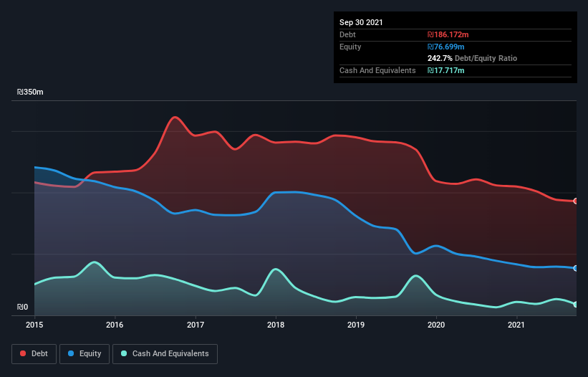Click the ₪350m y-axis label
588x377 pixels.
[x=30, y=92]
